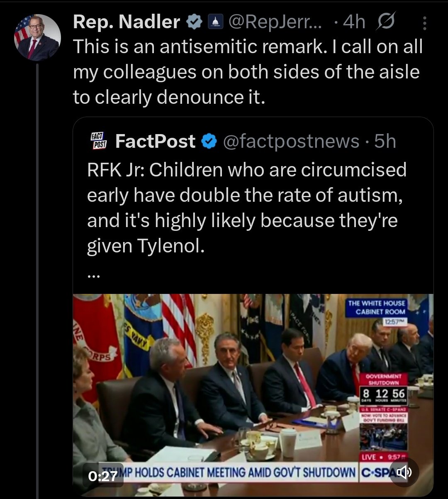Open the 5h timestamp of quoted tweet

[385, 142]
